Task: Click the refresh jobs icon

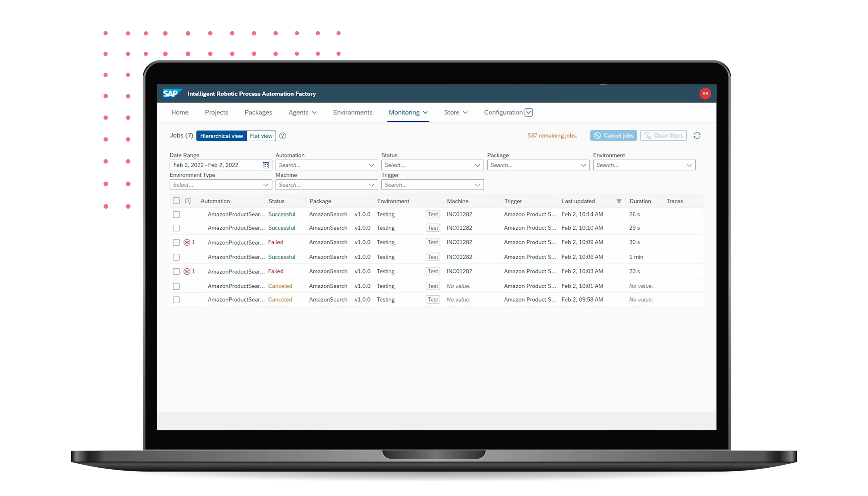Action: [x=697, y=136]
